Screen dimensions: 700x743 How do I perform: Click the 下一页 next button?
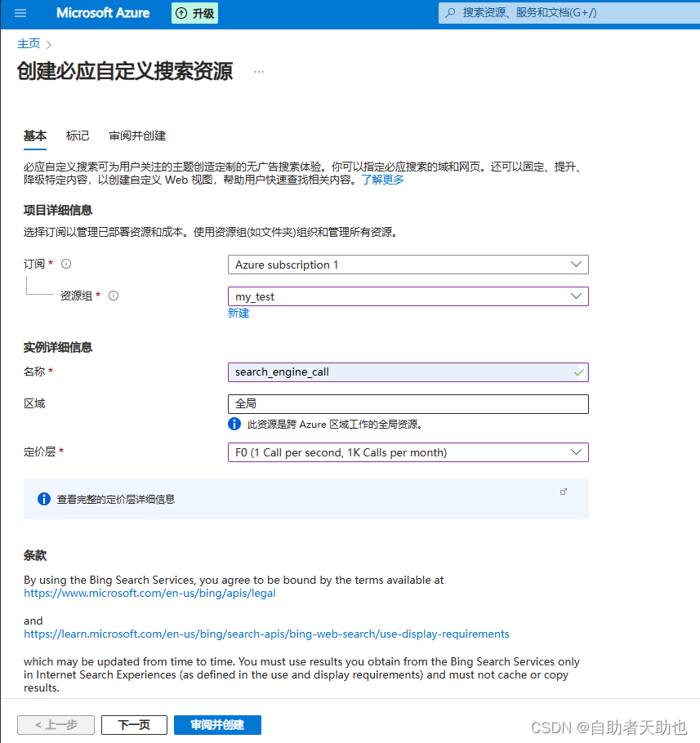tap(134, 724)
